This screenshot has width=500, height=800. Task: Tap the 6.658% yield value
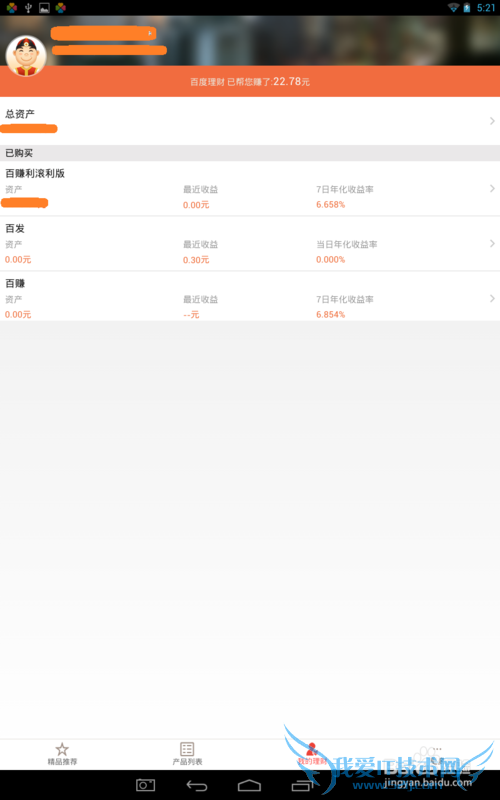pyautogui.click(x=331, y=205)
